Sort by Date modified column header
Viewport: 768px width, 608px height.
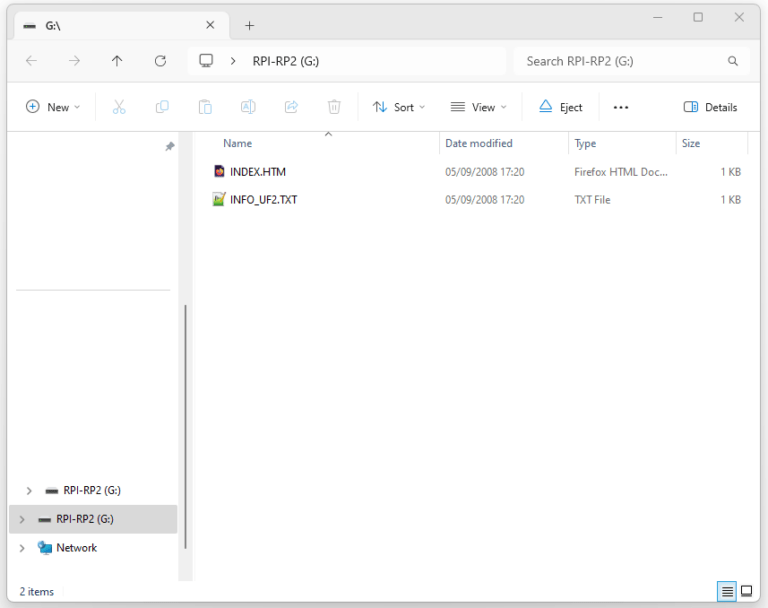pos(479,144)
